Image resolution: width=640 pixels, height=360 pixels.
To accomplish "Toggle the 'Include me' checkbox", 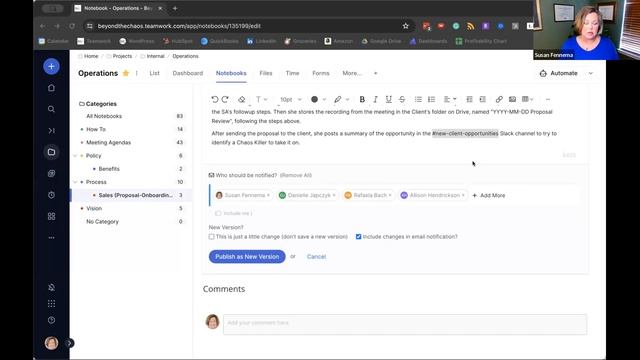I will tap(218, 213).
